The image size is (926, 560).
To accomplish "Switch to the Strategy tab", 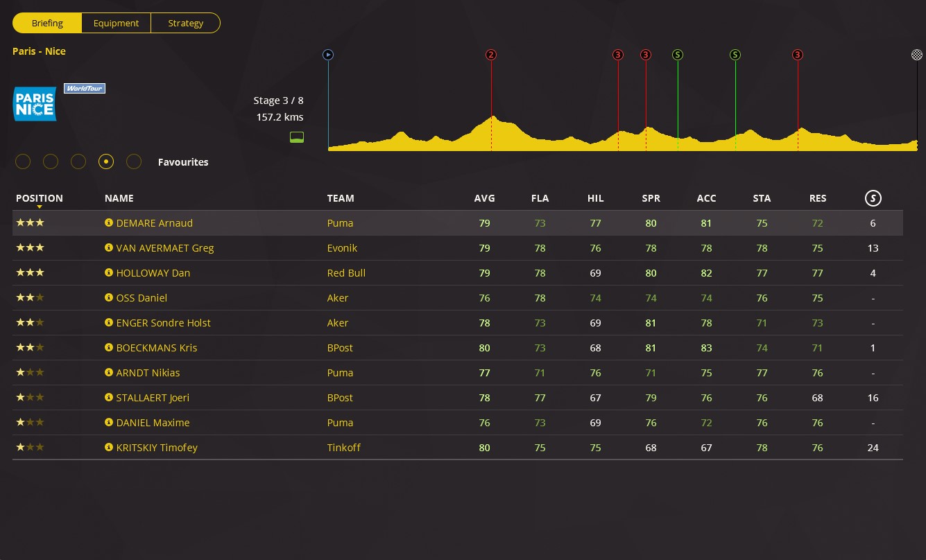I will [186, 23].
